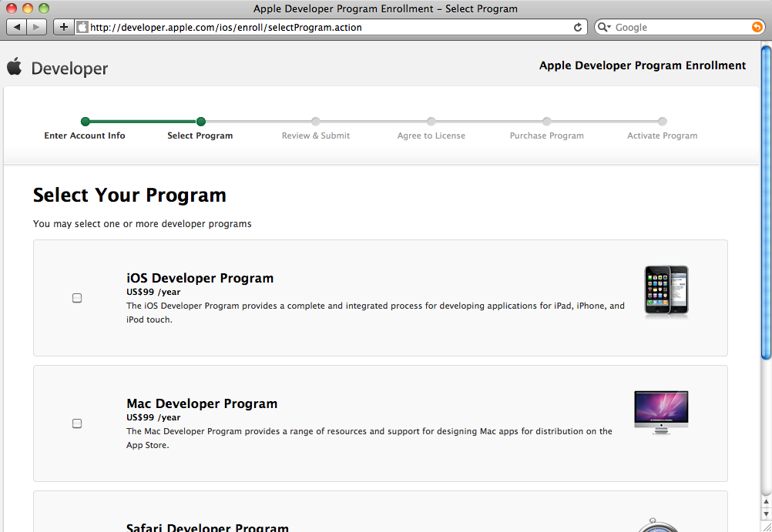Click US$99 /year under Mac Developer Program

tap(153, 417)
